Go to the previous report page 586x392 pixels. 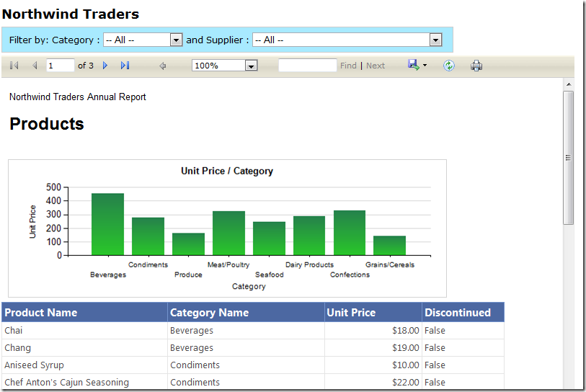tap(35, 66)
